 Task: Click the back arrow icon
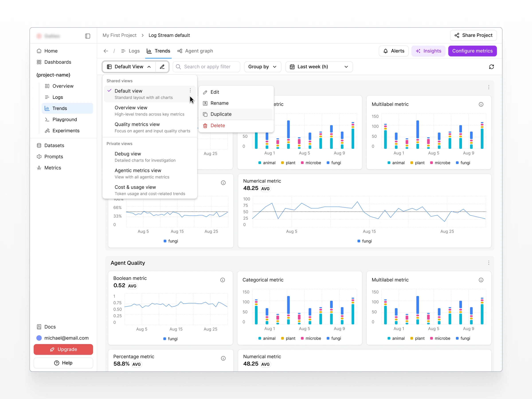point(106,51)
